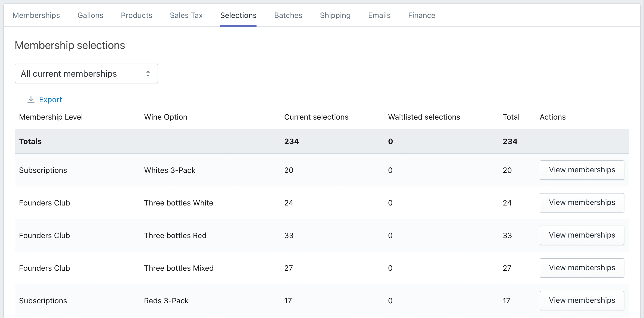View memberships for Whites 3-Pack

(x=582, y=170)
